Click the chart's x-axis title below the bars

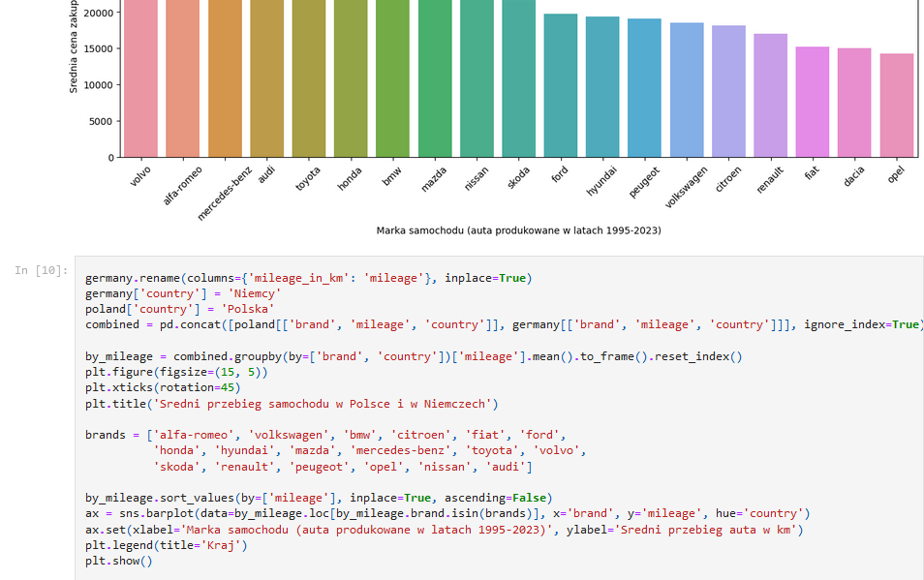click(518, 230)
